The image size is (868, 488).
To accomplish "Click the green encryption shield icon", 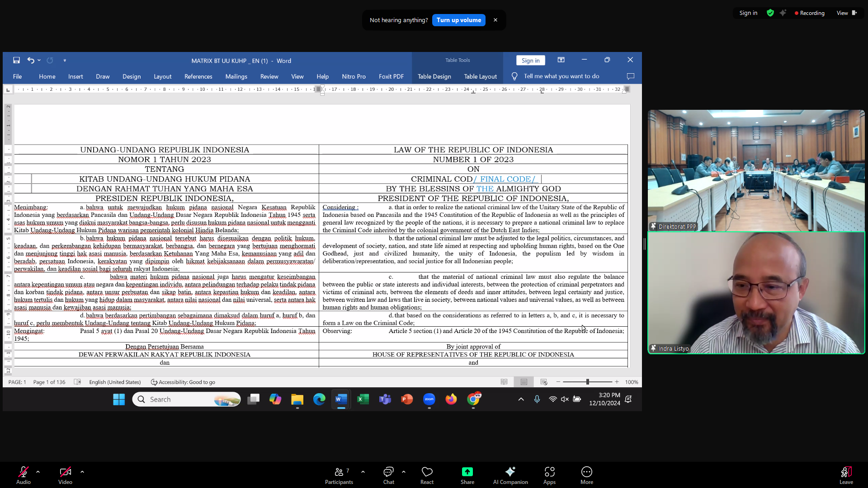I will pyautogui.click(x=770, y=13).
